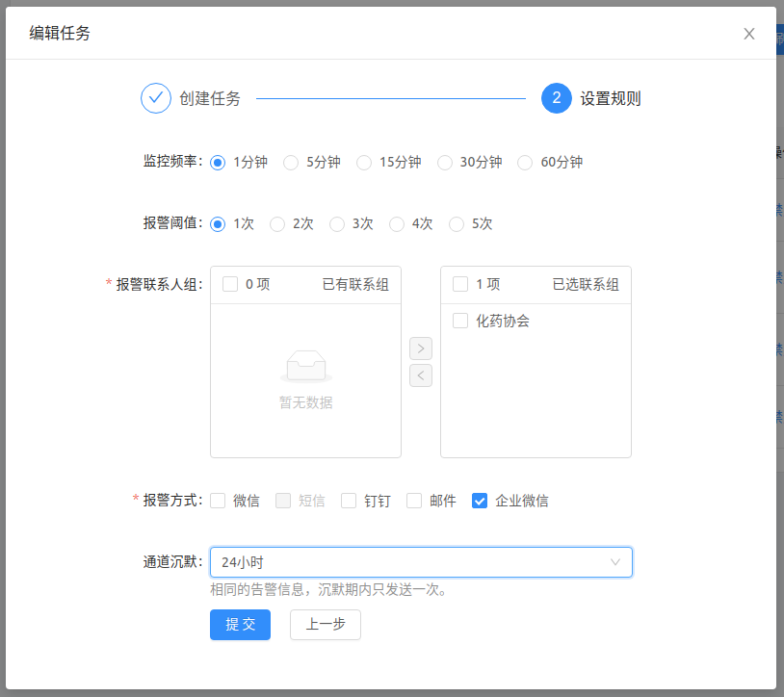Click the left arrow transfer button
Image resolution: width=784 pixels, height=697 pixels.
(x=421, y=375)
